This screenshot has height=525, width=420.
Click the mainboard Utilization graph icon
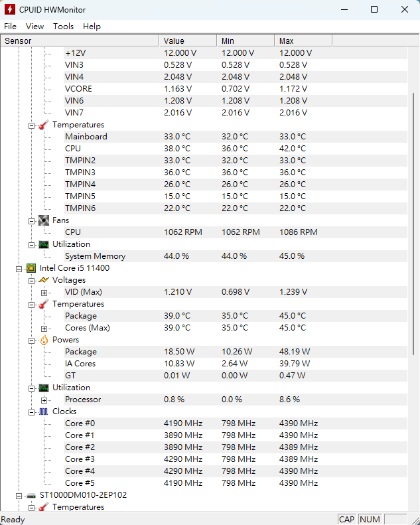tap(44, 244)
